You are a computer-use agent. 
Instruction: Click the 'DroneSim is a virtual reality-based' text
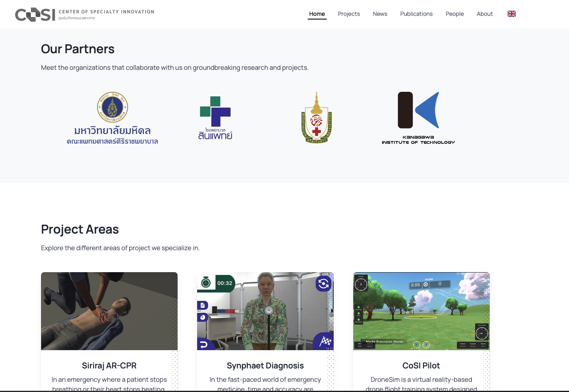pyautogui.click(x=421, y=379)
